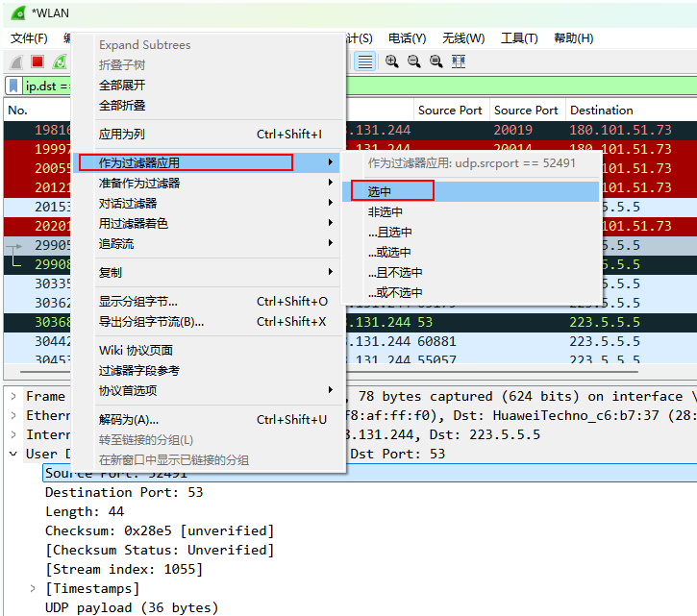Screen dimensions: 697x616
Task: Select the 'Destination Port: 53' field
Action: tap(124, 492)
